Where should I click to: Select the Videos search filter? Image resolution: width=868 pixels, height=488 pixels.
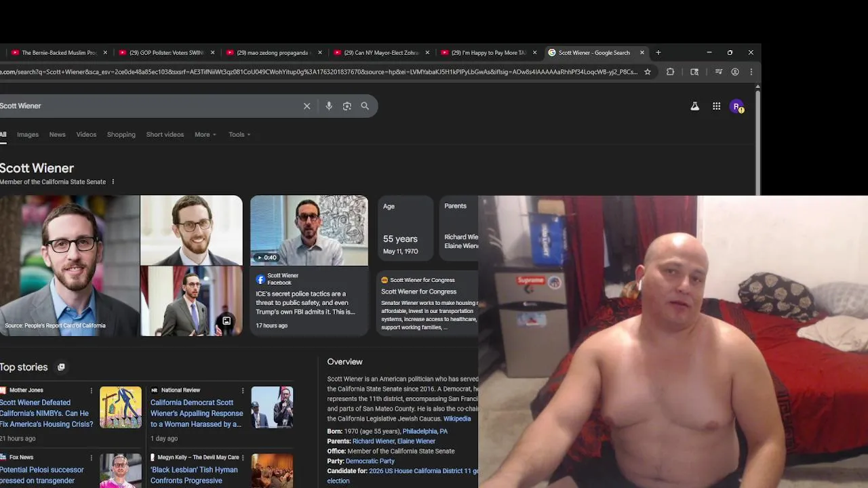(x=86, y=134)
